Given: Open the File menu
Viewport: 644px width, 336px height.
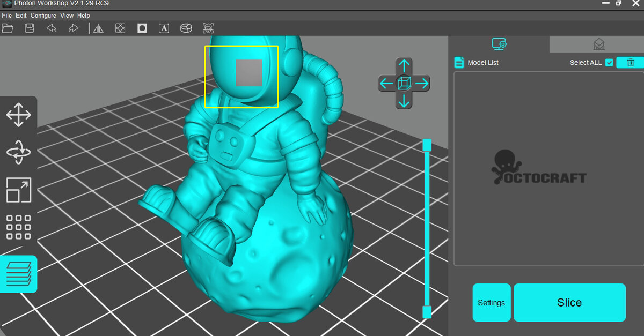Looking at the screenshot, I should pos(6,16).
